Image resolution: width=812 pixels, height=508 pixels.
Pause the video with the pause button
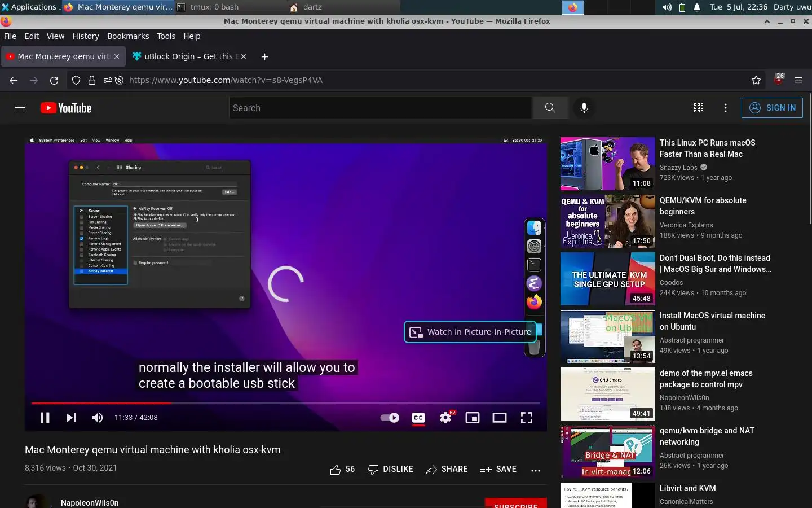click(45, 418)
